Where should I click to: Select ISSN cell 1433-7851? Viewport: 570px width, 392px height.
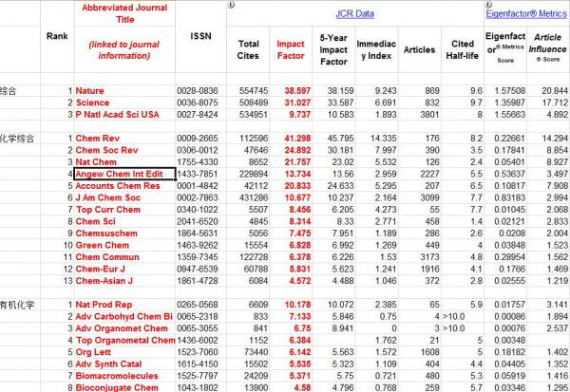tap(198, 174)
